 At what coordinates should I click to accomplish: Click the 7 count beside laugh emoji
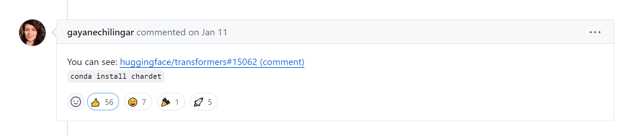click(144, 102)
